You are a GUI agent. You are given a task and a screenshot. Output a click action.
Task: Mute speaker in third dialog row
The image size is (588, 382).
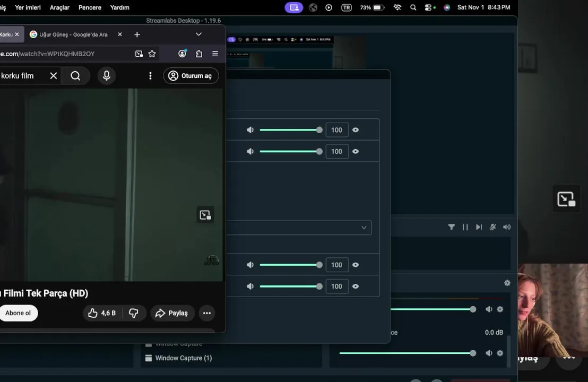coord(250,265)
